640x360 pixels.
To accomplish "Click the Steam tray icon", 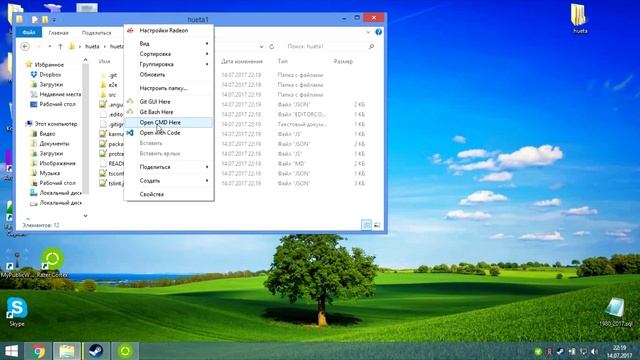I will pyautogui.click(x=560, y=351).
